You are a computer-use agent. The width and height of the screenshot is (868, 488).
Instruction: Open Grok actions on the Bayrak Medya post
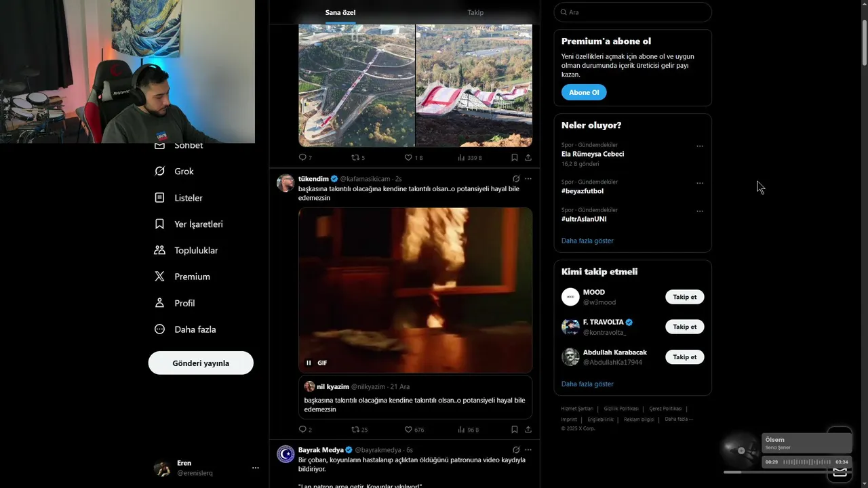(x=516, y=449)
